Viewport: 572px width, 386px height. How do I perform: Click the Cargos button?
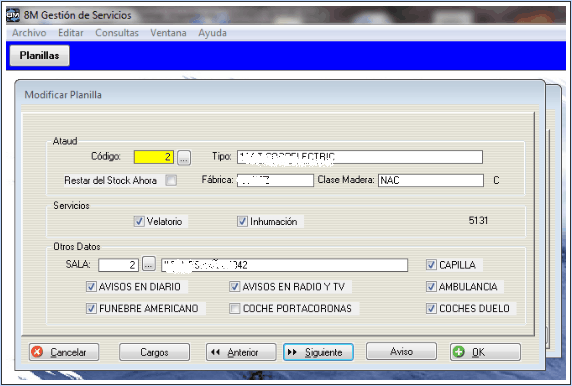pos(154,352)
